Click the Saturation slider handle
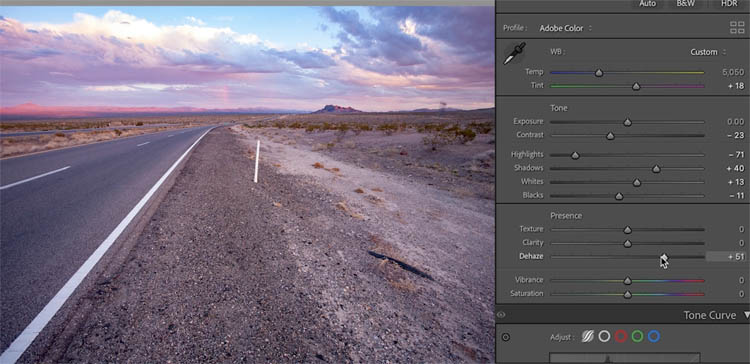Viewport: 750px width, 364px height. (x=628, y=295)
